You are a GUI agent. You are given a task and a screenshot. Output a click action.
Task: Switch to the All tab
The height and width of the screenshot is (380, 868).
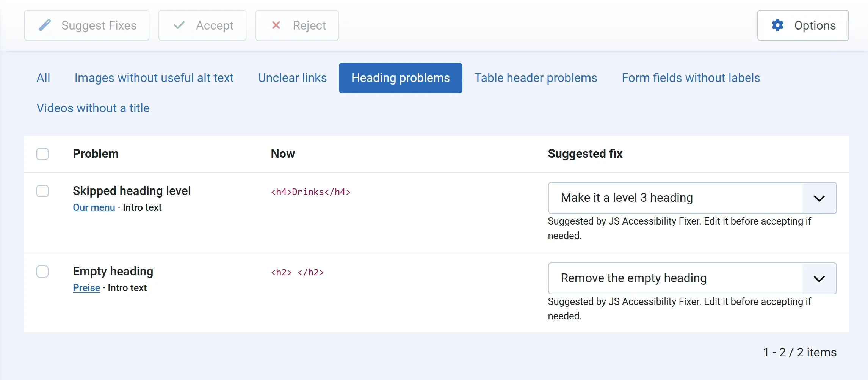pyautogui.click(x=43, y=78)
